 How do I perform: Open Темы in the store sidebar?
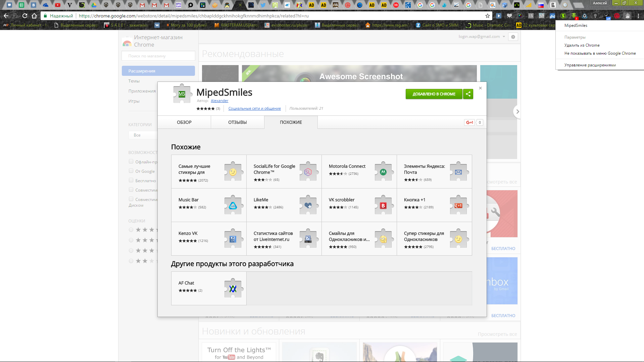[x=134, y=81]
